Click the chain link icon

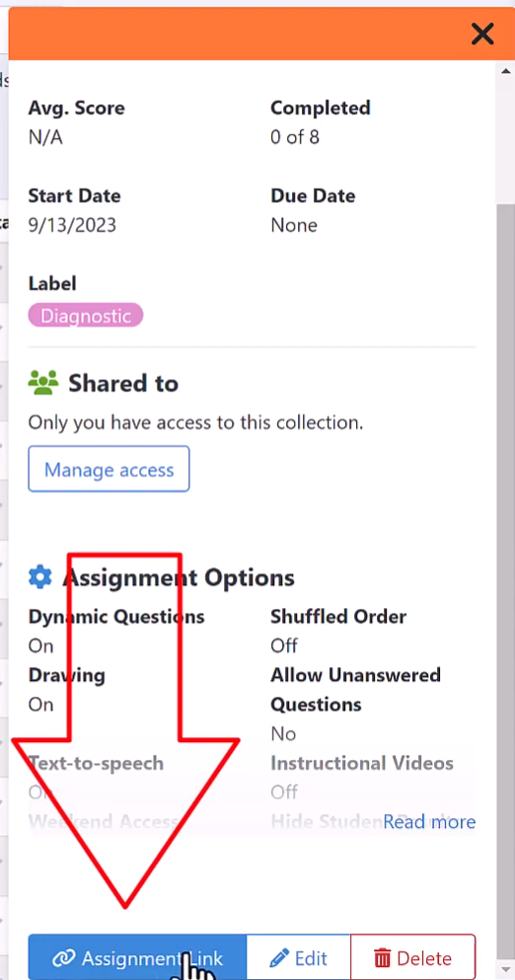(64, 958)
